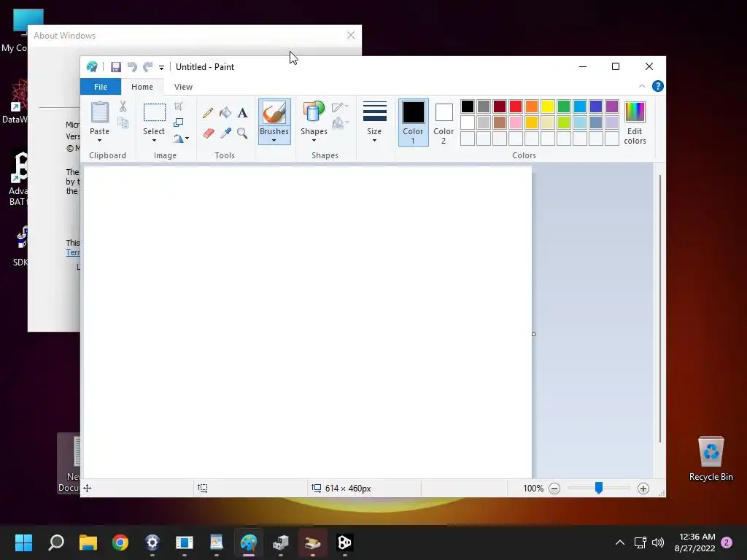Choose the yellow color swatch
This screenshot has width=747, height=560.
(x=547, y=106)
